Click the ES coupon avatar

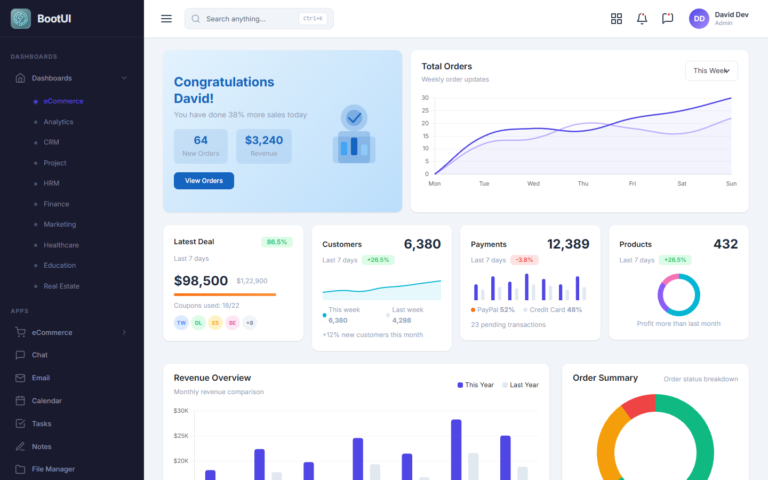point(215,323)
